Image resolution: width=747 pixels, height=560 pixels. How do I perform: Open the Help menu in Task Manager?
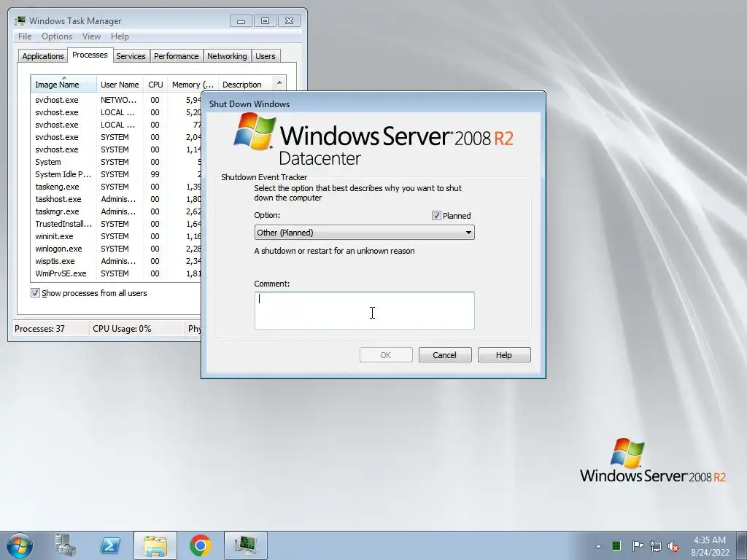120,36
